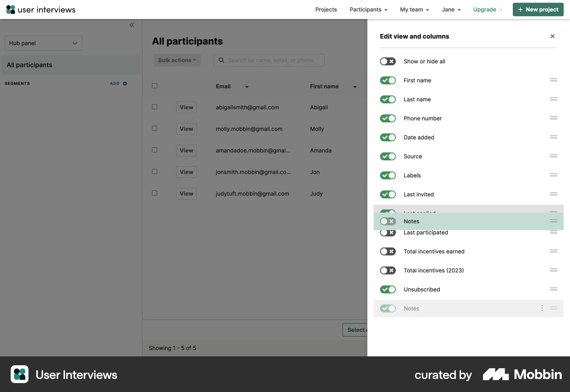570x392 pixels.
Task: Click the search magnifier icon
Action: [221, 60]
